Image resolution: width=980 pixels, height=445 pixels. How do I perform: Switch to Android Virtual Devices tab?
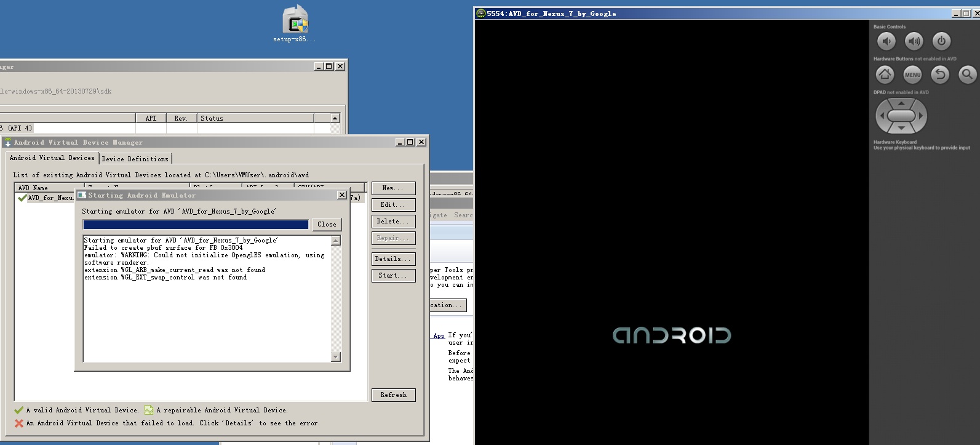[x=52, y=158]
